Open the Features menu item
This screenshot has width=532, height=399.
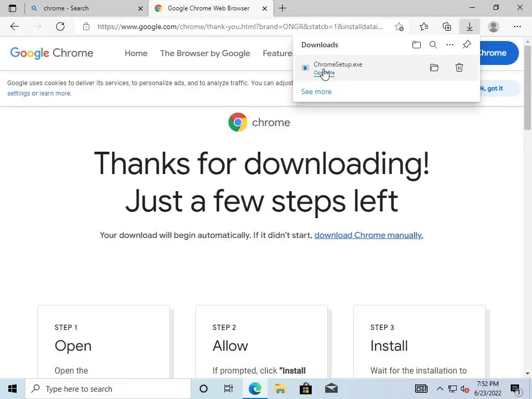point(277,54)
